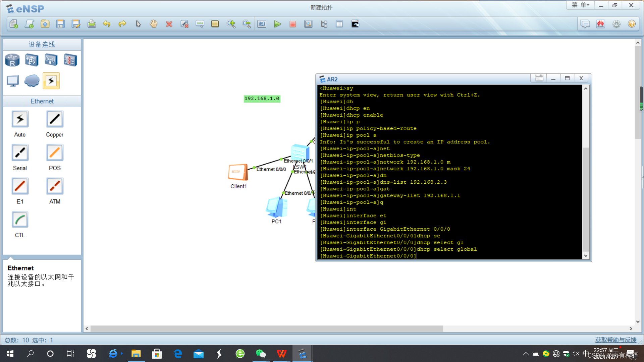Click the red Stop devices toolbar button

click(x=292, y=24)
